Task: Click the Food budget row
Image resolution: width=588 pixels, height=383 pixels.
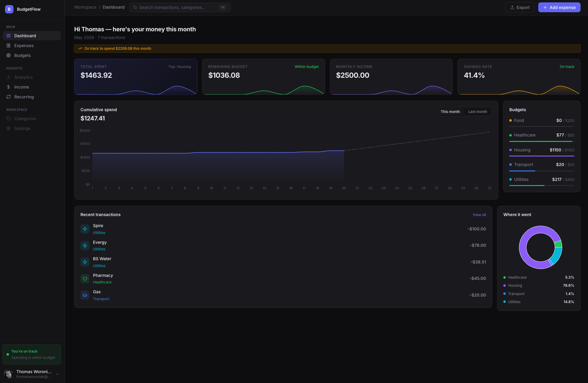Action: (542, 122)
